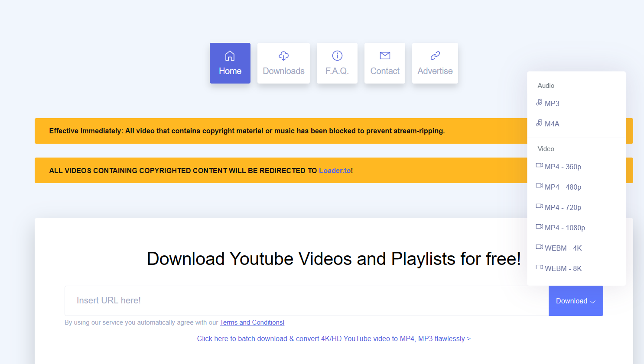644x364 pixels.
Task: Click the Contact envelope icon
Action: (x=385, y=55)
